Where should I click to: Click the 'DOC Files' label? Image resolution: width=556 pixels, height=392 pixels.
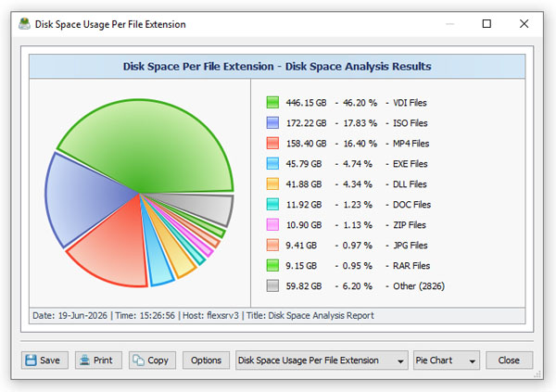click(x=411, y=205)
